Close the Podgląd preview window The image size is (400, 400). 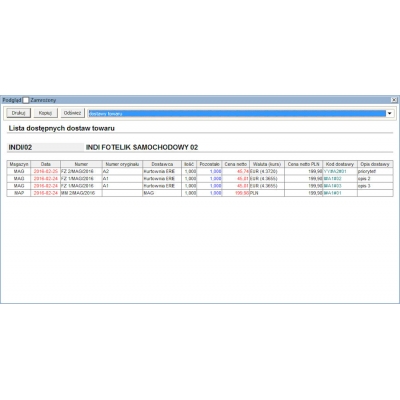click(x=394, y=100)
